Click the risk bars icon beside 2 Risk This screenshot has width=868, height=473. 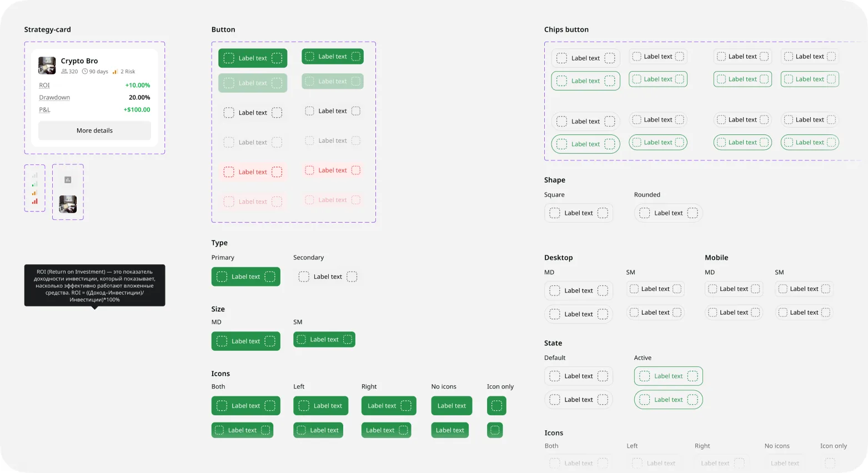point(116,72)
